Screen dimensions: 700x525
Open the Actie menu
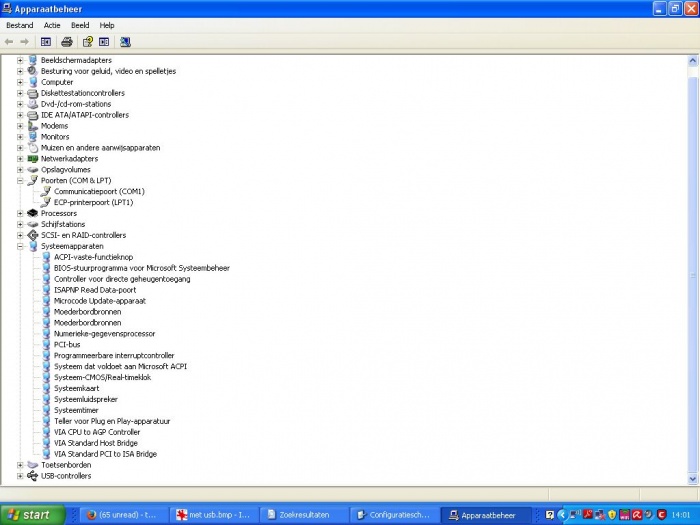click(x=52, y=25)
